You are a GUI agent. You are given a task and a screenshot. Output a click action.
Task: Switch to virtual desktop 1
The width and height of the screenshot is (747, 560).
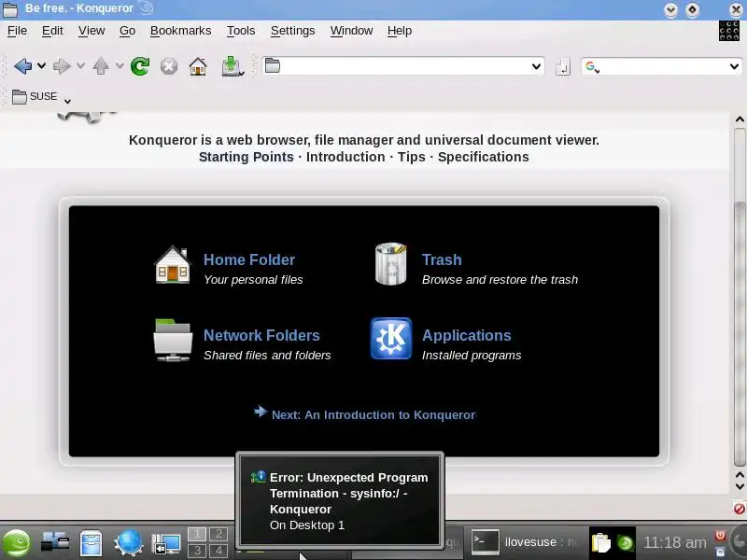[197, 534]
